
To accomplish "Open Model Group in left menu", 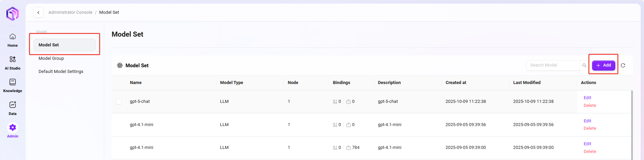I will [x=51, y=58].
